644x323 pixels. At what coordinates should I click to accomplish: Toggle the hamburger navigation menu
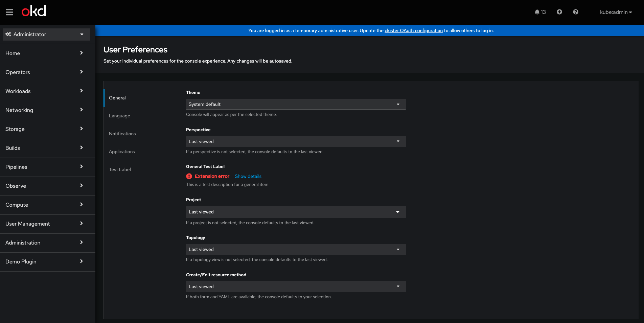(9, 12)
